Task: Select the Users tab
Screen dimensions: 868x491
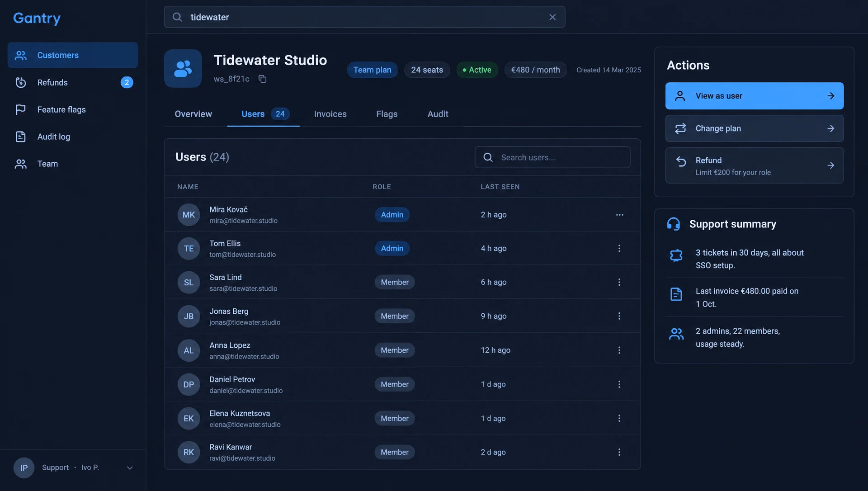Action: [263, 114]
